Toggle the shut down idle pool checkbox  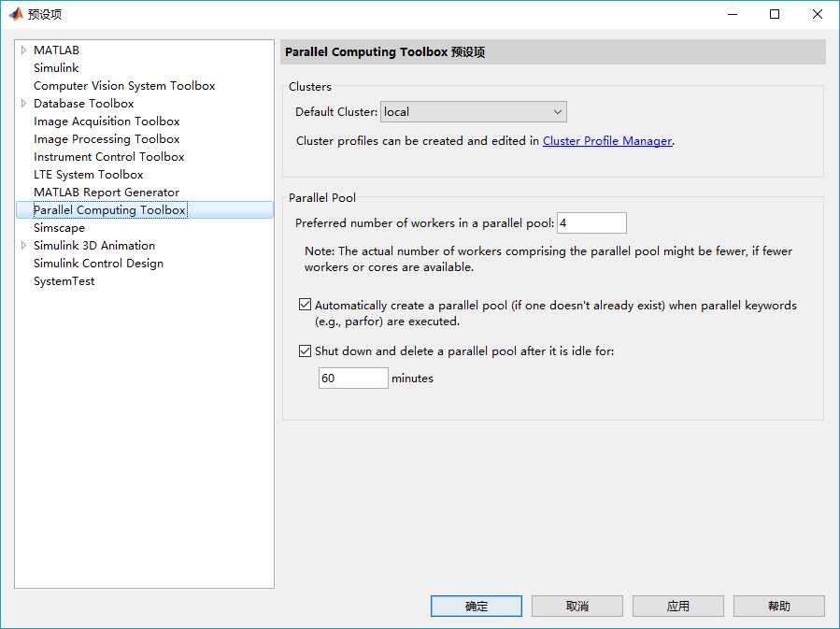click(x=305, y=350)
